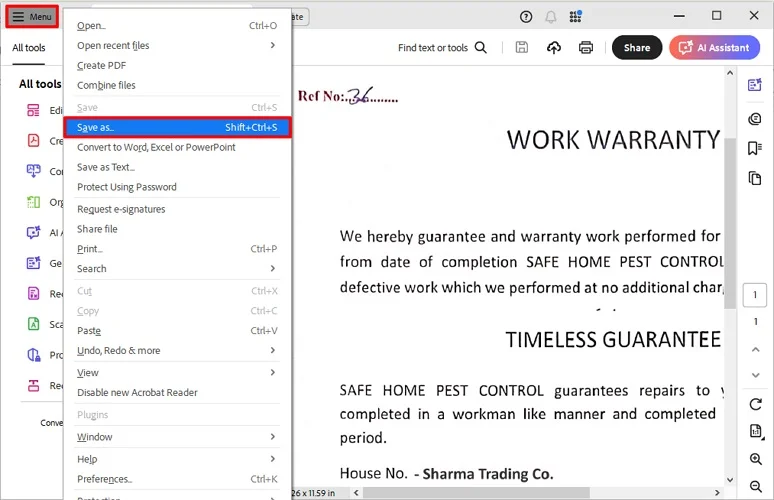Open the notifications bell icon

coord(550,17)
